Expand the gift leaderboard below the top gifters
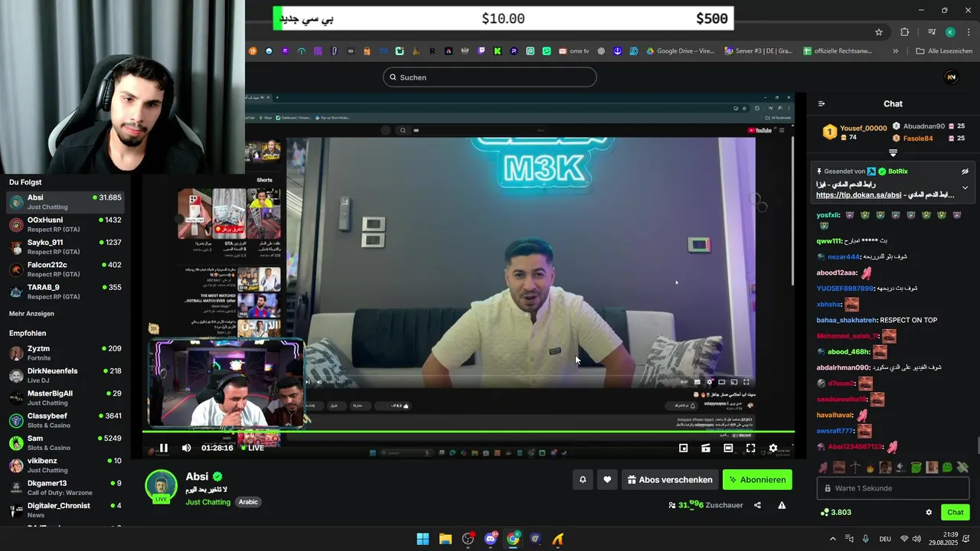Viewport: 980px width, 551px height. click(893, 153)
